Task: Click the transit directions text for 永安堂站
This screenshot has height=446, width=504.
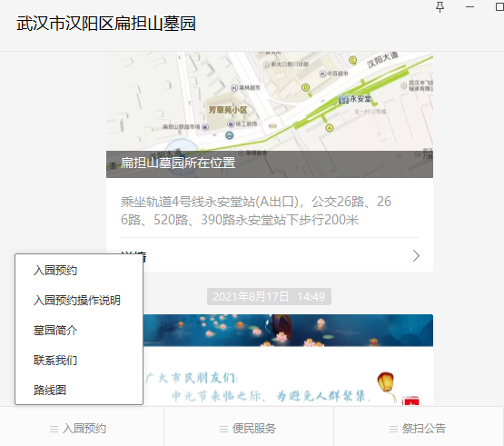Action: click(256, 211)
